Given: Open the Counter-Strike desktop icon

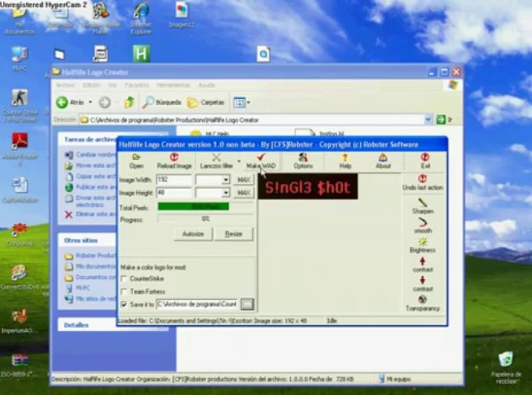Looking at the screenshot, I should click(20, 105).
